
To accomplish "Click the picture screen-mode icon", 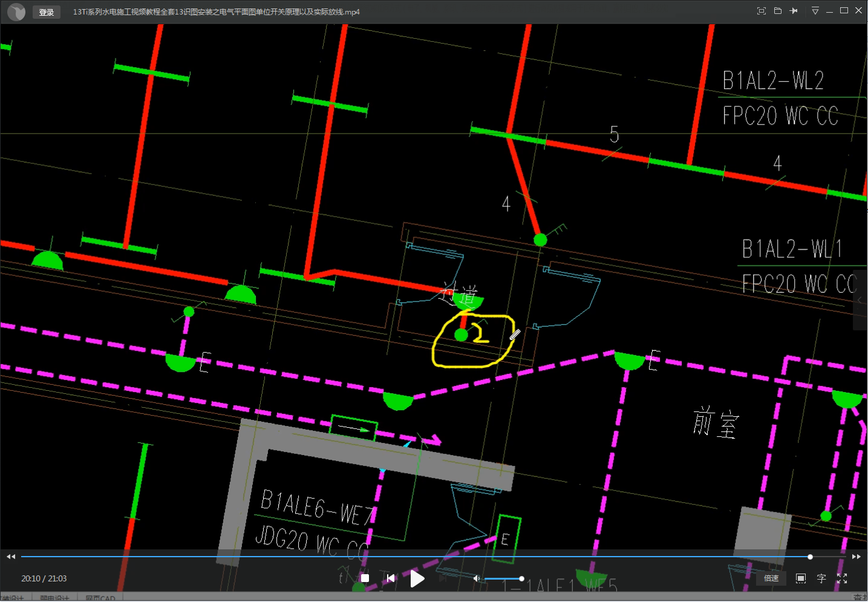I will click(801, 578).
